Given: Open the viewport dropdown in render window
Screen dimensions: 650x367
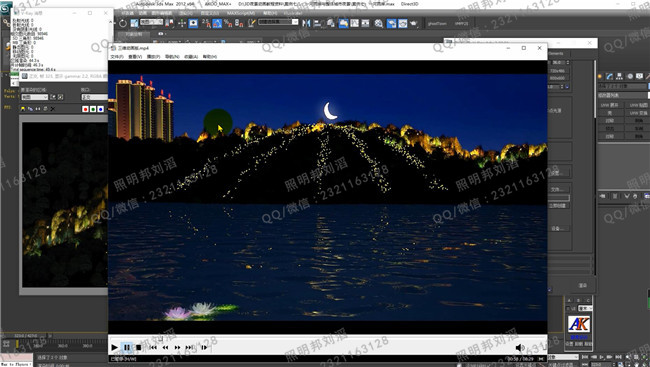Looking at the screenshot, I should [94, 97].
